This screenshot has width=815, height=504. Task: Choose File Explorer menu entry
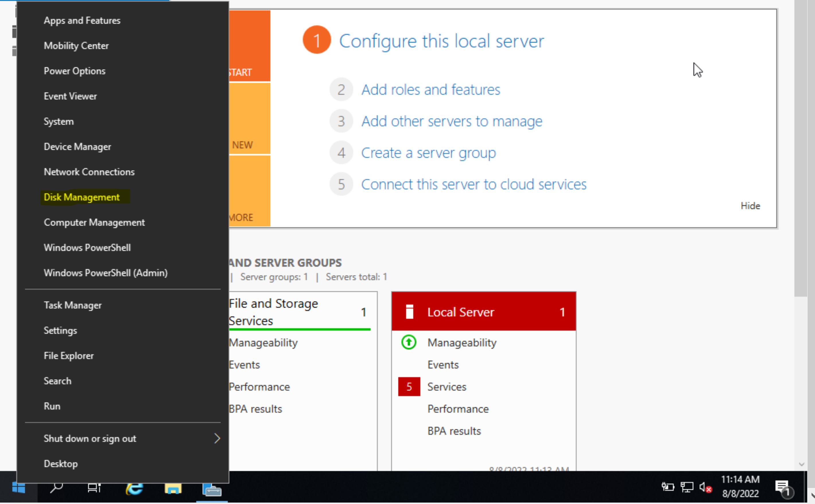69,356
